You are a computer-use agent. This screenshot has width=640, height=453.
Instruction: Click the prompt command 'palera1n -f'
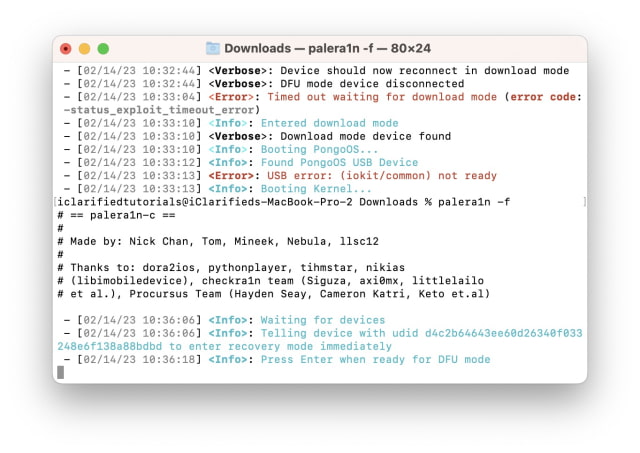pos(474,202)
